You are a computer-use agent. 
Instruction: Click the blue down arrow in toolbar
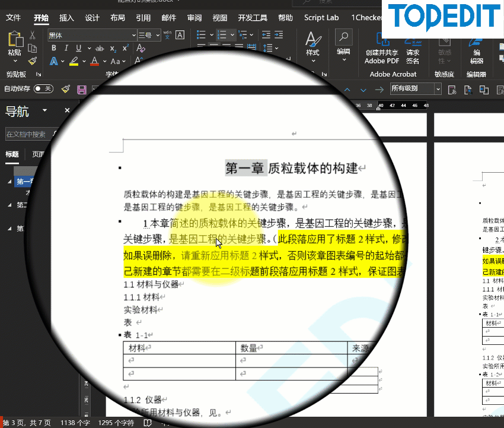363,90
